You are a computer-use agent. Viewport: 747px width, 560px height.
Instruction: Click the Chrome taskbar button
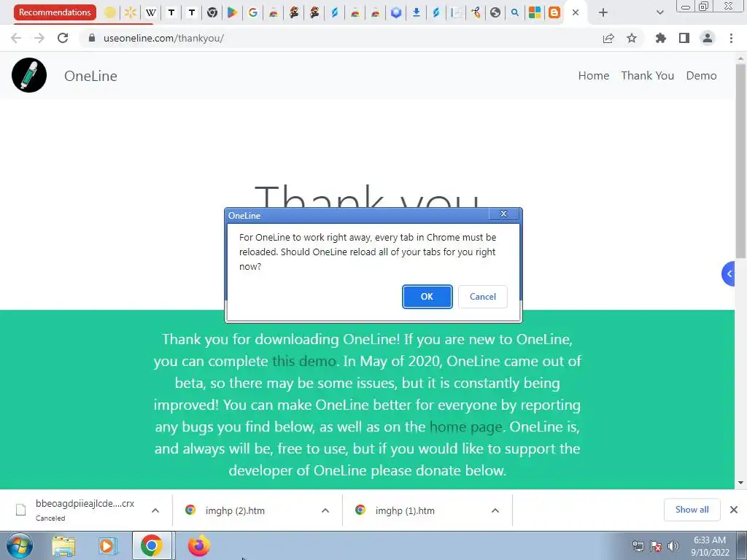pyautogui.click(x=152, y=545)
